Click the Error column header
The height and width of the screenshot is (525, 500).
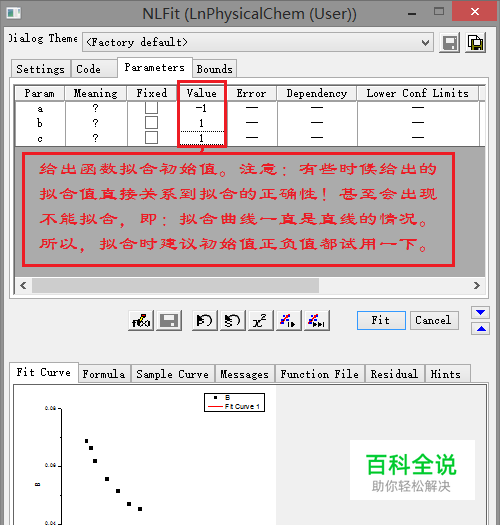coord(252,93)
